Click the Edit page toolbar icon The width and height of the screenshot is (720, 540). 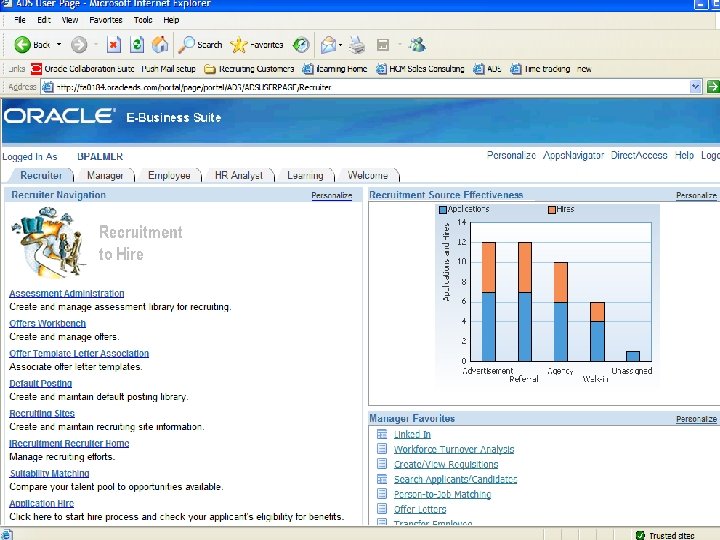(x=382, y=45)
